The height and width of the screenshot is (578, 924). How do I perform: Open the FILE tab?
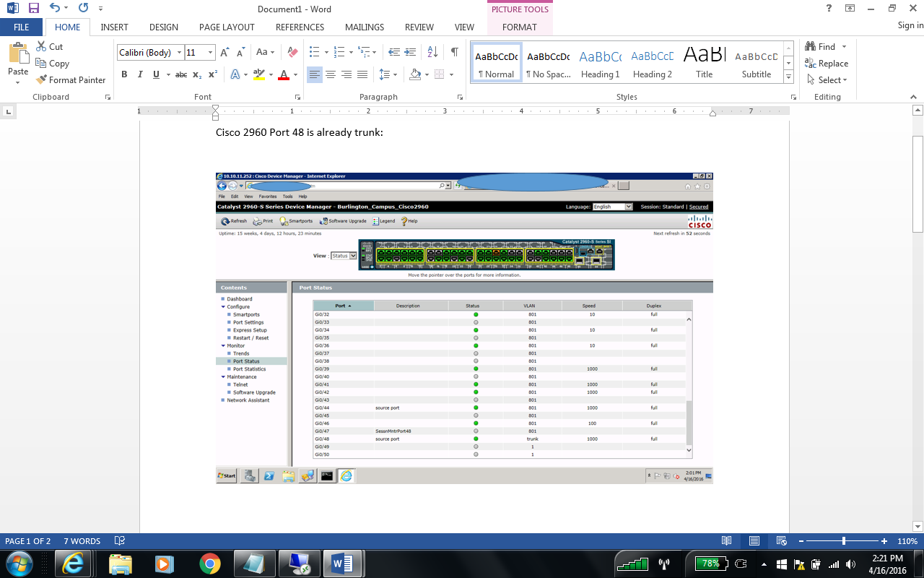pos(22,27)
